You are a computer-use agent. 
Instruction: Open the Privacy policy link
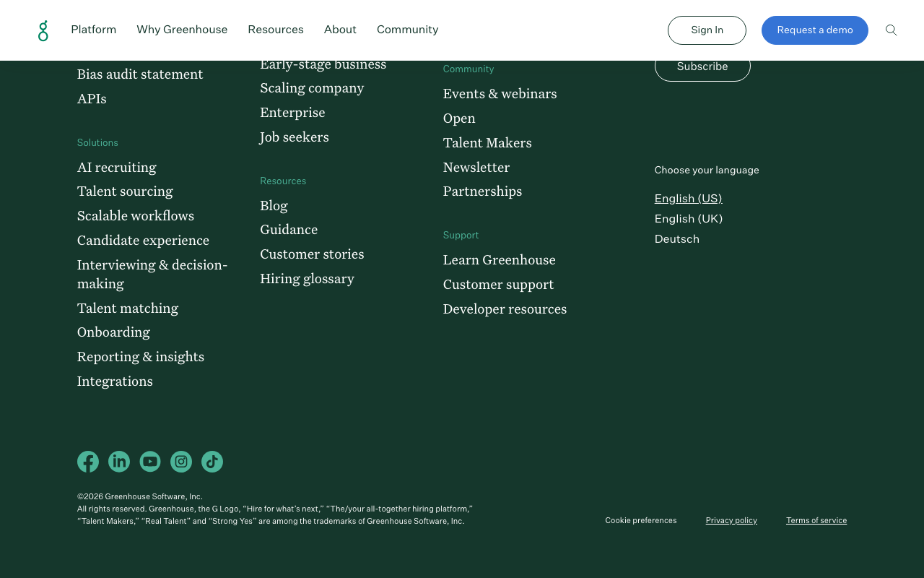click(731, 520)
